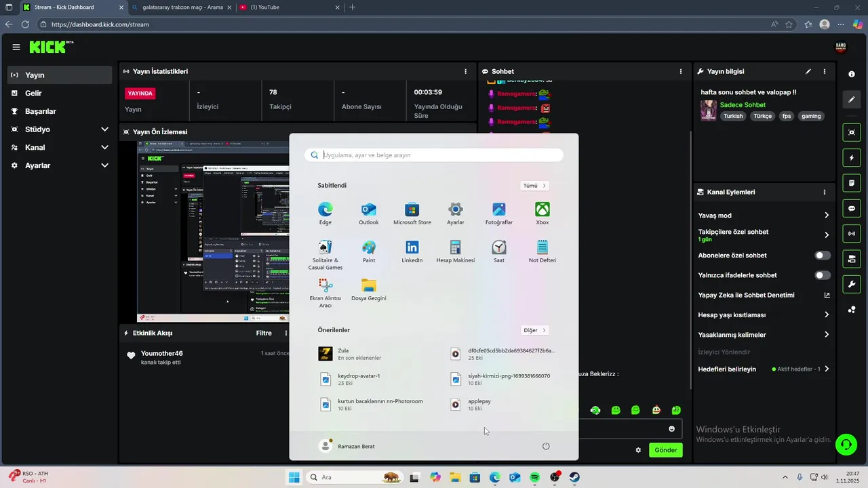Open Steam from the taskbar
The width and height of the screenshot is (868, 488).
(x=574, y=477)
